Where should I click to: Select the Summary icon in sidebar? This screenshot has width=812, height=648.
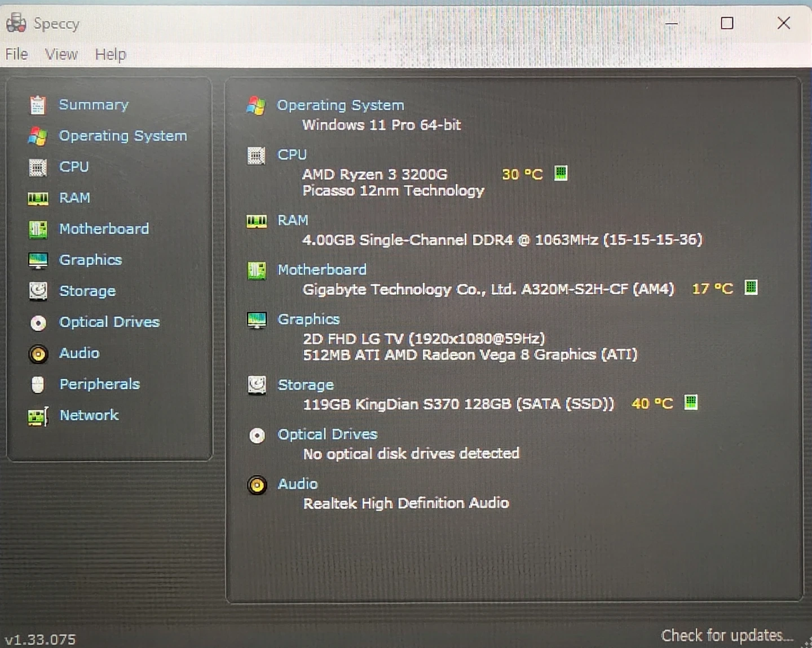click(x=38, y=105)
